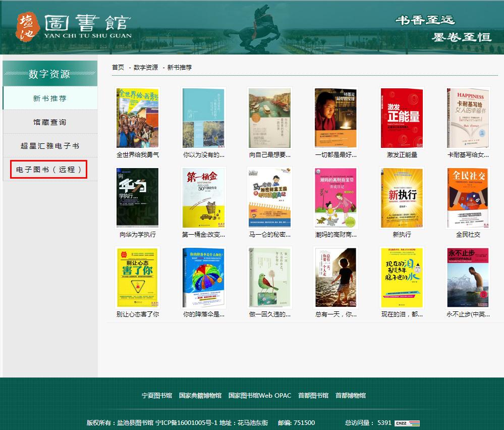This screenshot has height=430, width=504.
Task: Click the 全世界给我勇气 title text
Action: [138, 155]
